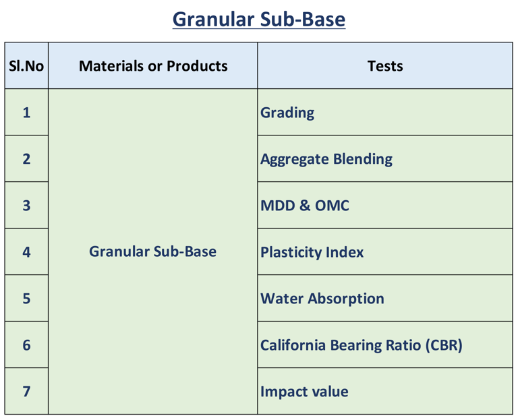
Task: Click the Aggregate Blending cell
Action: pos(385,159)
